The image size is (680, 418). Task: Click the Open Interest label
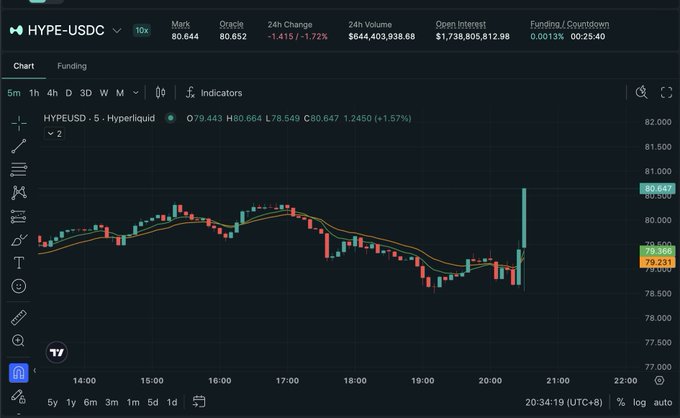(461, 24)
